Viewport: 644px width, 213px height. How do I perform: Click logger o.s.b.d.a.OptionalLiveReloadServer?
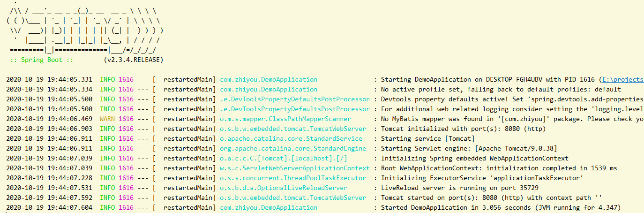284,188
